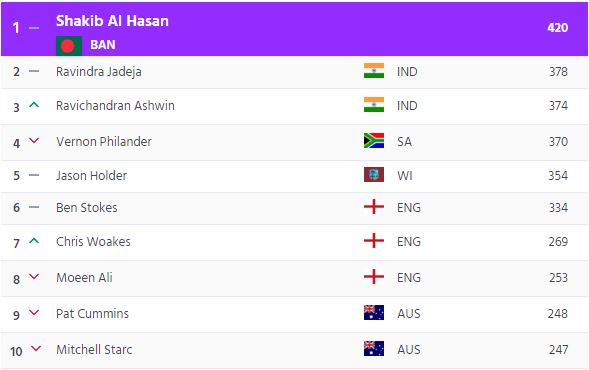Click the ENG label in Chris Woakes's row

[x=409, y=242]
